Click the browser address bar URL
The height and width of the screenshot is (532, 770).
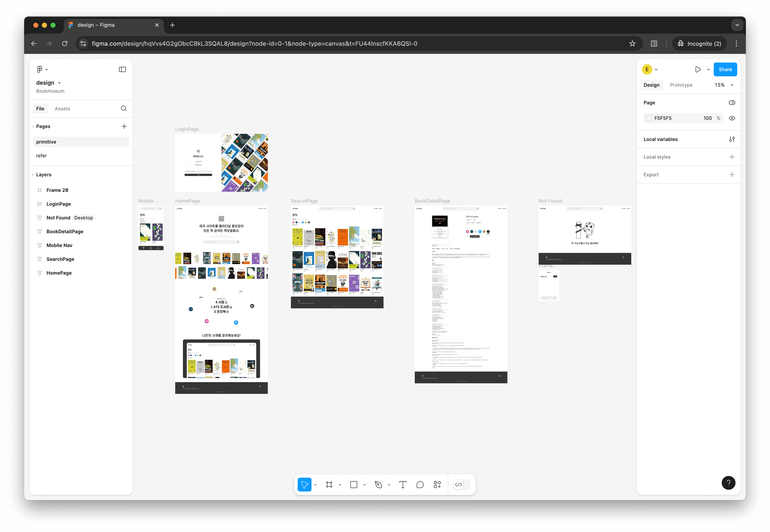click(x=254, y=44)
